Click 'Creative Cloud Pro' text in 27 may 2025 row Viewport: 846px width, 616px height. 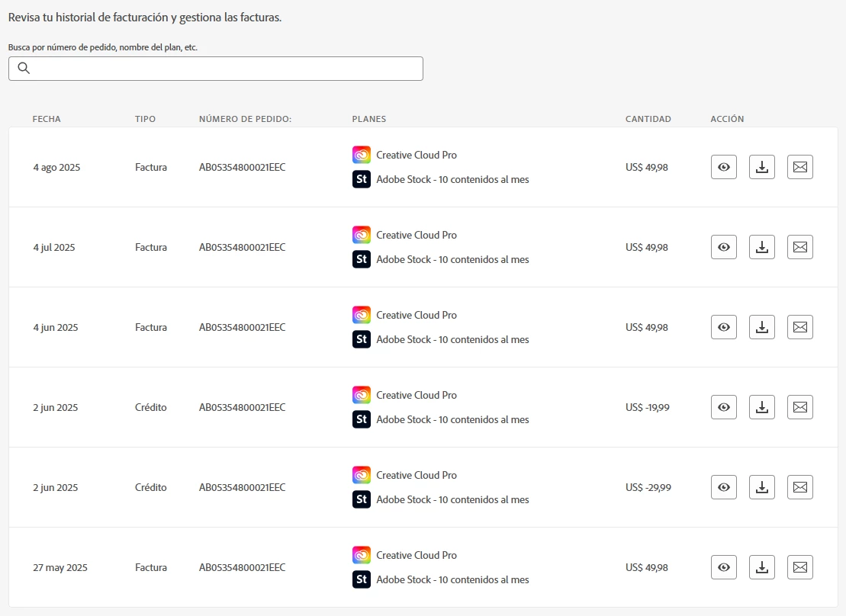pyautogui.click(x=417, y=555)
